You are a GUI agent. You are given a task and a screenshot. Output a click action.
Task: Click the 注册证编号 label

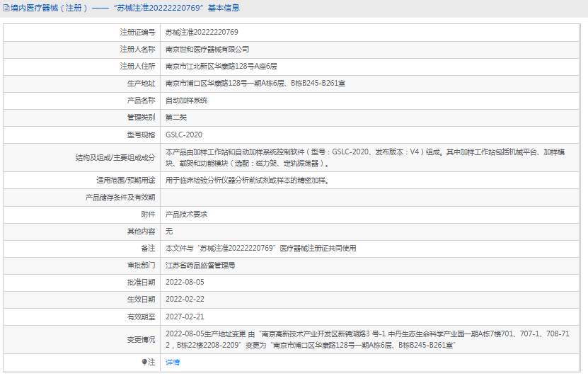pyautogui.click(x=138, y=33)
